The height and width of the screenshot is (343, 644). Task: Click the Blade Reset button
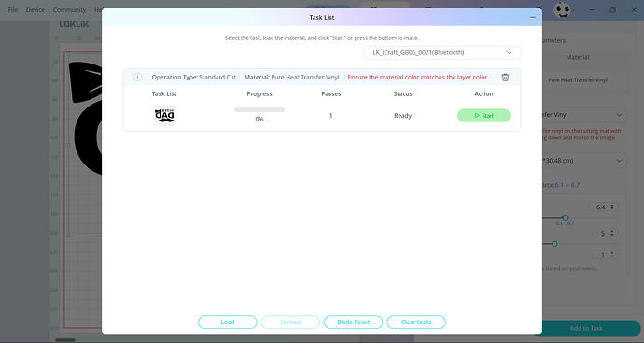click(x=353, y=322)
